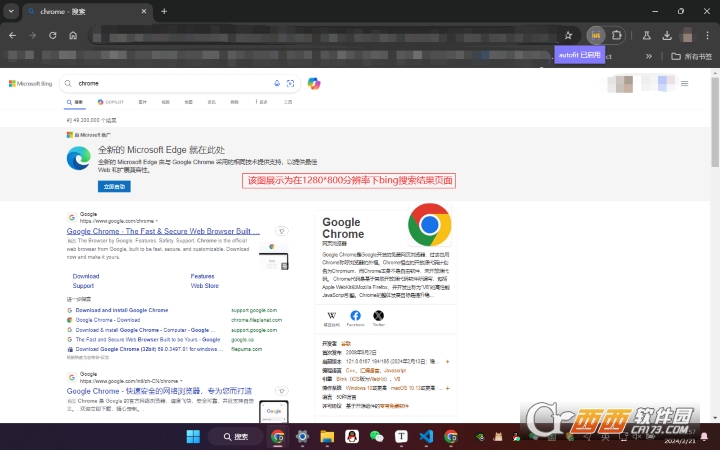Bookmark this page with the star icon
720x450 pixels.
coord(568,35)
